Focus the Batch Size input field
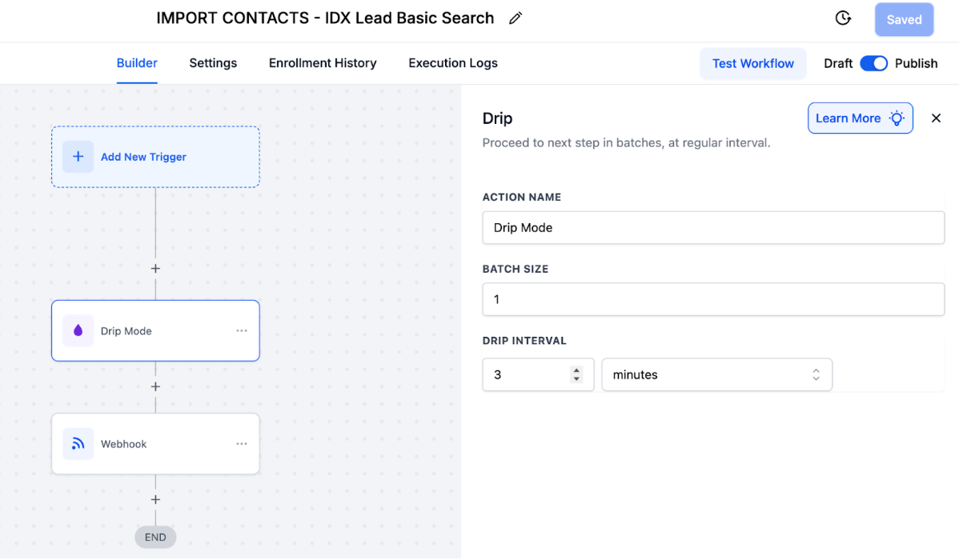This screenshot has width=967, height=560. click(712, 299)
